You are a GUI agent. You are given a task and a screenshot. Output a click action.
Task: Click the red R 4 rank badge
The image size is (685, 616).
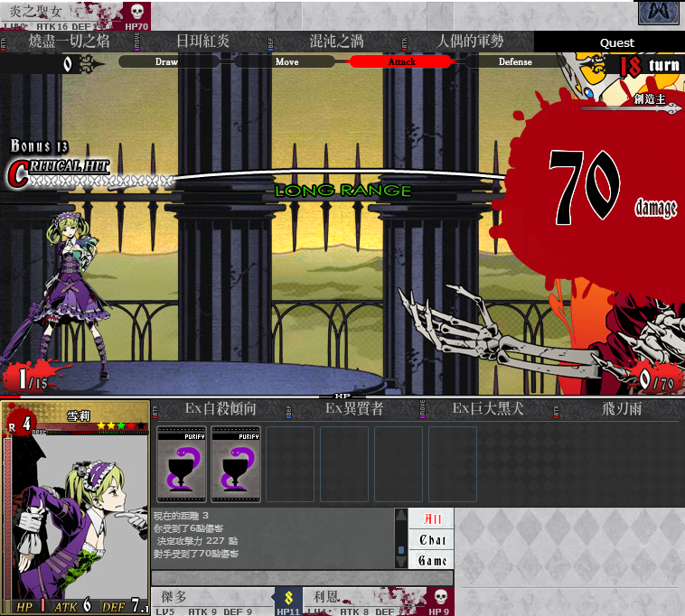pos(19,422)
